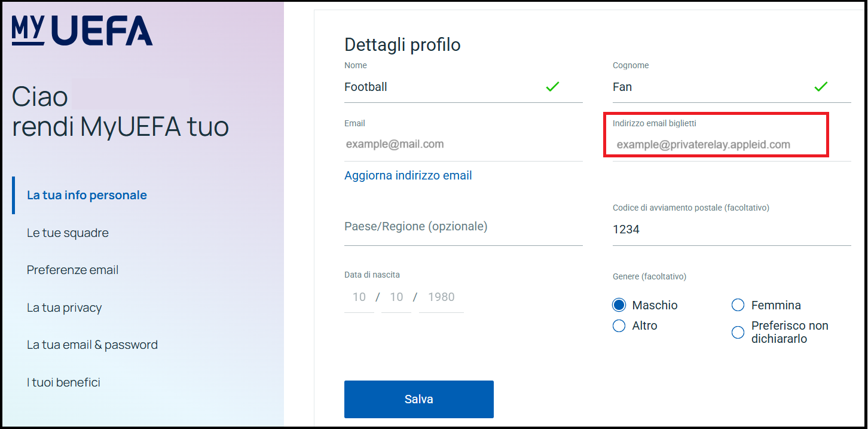Click Aggiorna indirizzo email link
The image size is (868, 429).
pyautogui.click(x=408, y=175)
